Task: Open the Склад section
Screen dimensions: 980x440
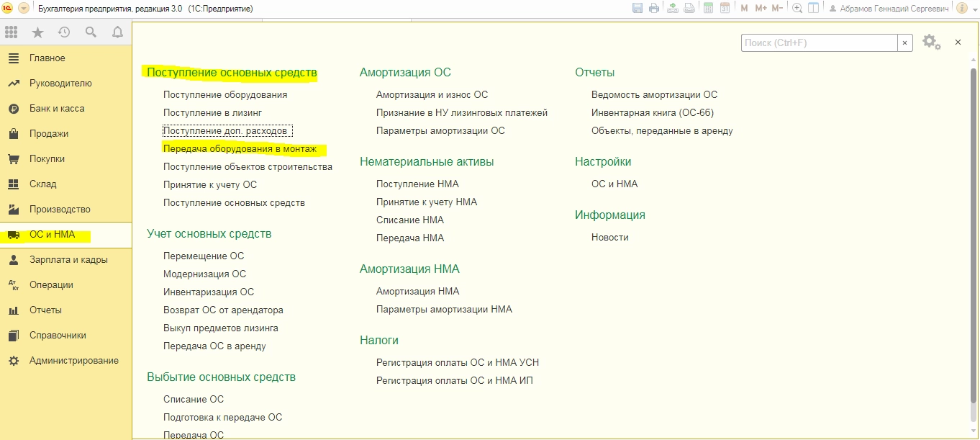Action: point(66,184)
